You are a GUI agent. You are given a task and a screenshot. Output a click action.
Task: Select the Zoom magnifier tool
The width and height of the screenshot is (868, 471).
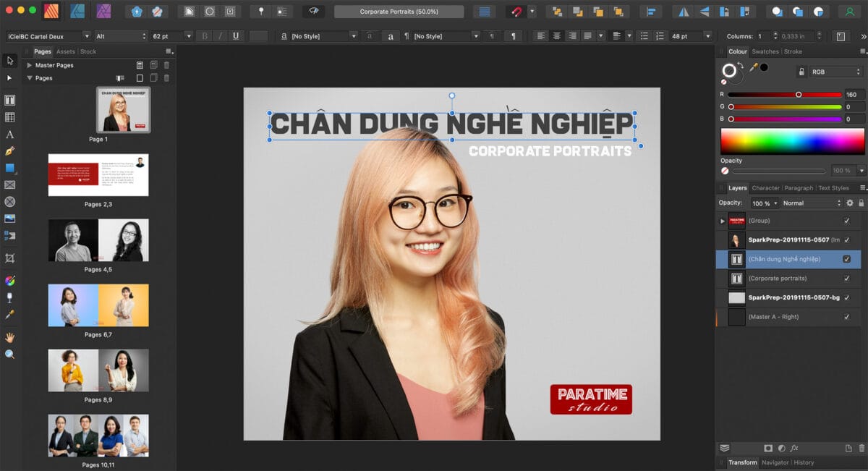tap(10, 354)
